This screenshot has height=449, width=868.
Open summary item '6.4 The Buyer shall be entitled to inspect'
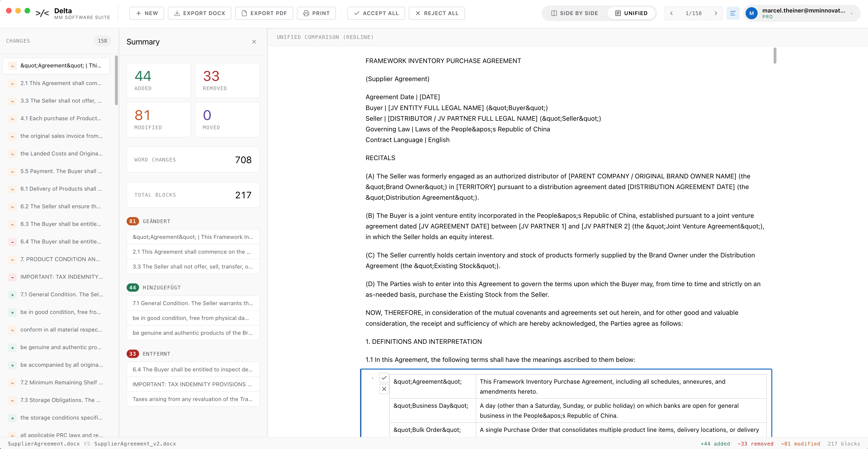point(193,370)
